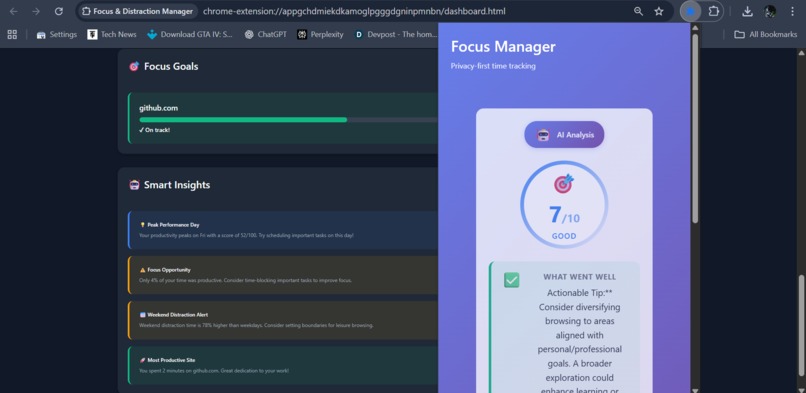Click the green checkmark beside What Went Well
The width and height of the screenshot is (806, 393).
point(511,280)
